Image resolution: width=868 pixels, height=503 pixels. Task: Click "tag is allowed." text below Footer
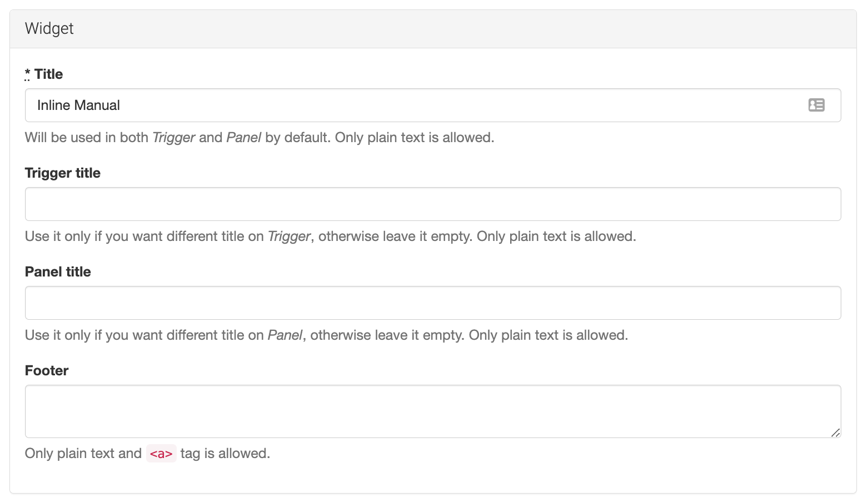pyautogui.click(x=225, y=454)
